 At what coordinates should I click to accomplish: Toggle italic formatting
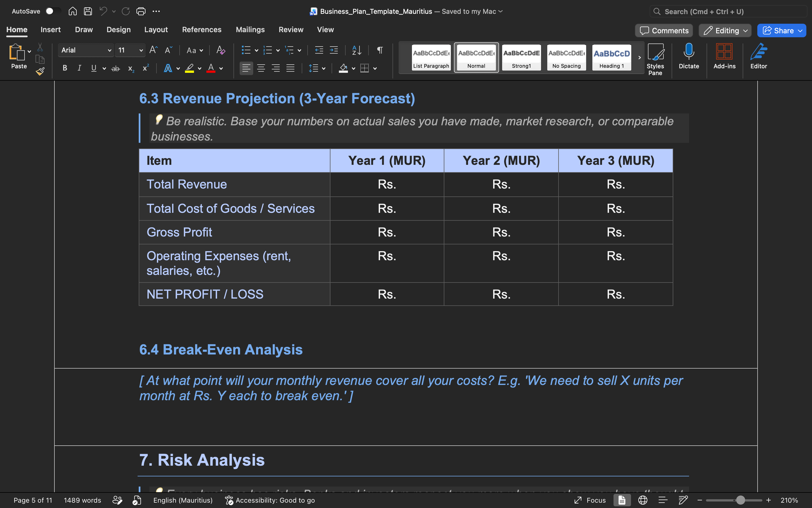[x=79, y=68]
